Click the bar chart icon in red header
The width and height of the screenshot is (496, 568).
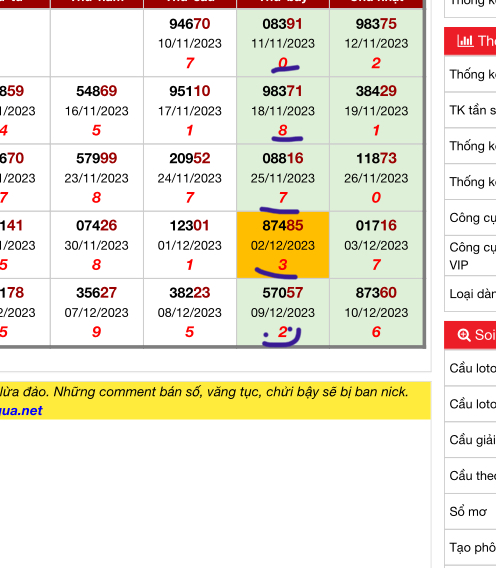[x=465, y=41]
